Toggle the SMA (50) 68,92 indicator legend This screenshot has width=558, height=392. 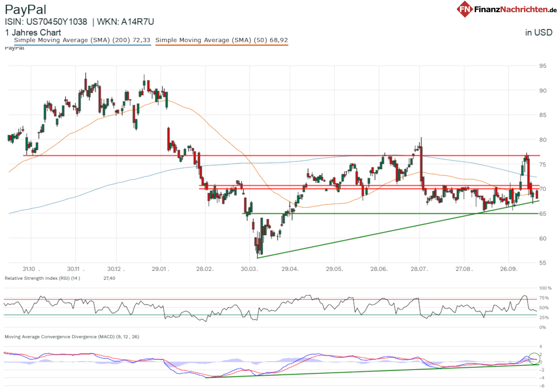(221, 40)
